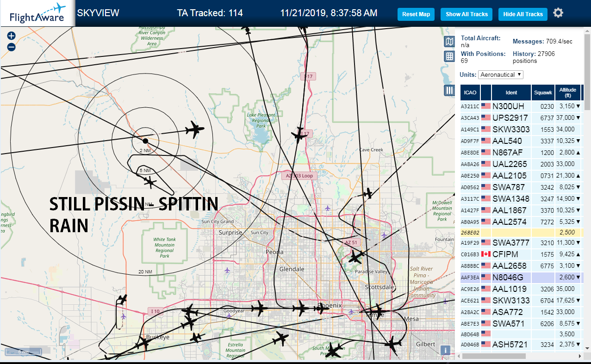Select the SWA3777 flight row
The image size is (591, 364).
[x=522, y=242]
